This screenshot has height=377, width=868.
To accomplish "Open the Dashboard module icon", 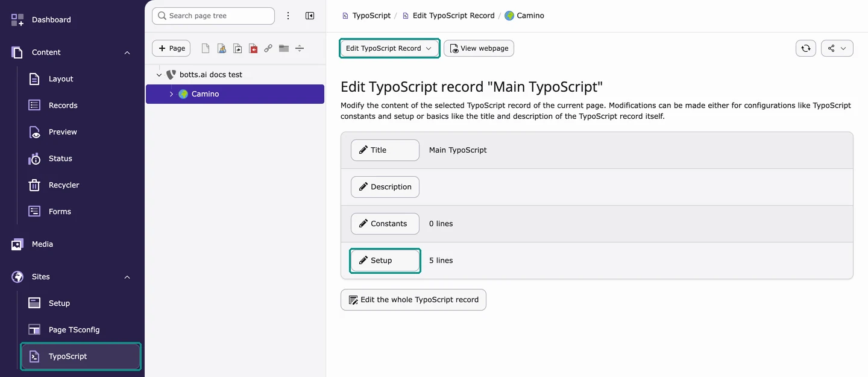I will pos(17,20).
